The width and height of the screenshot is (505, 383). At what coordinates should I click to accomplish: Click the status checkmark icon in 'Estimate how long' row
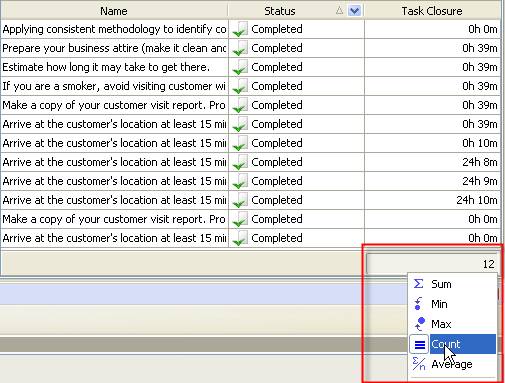coord(240,67)
